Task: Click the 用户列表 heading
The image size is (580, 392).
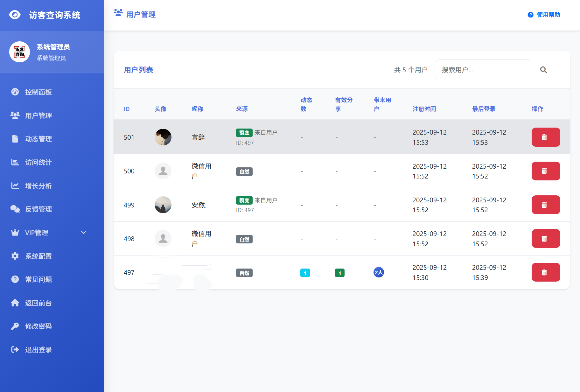Action: [138, 70]
